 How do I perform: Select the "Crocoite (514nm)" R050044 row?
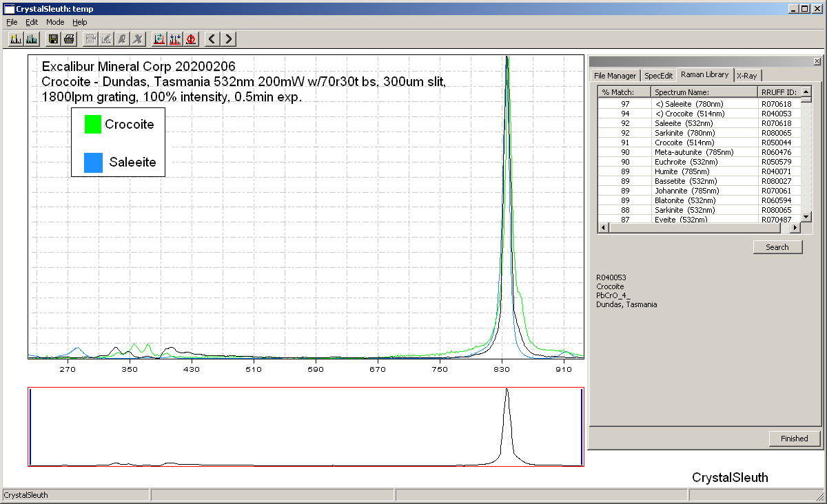point(699,143)
